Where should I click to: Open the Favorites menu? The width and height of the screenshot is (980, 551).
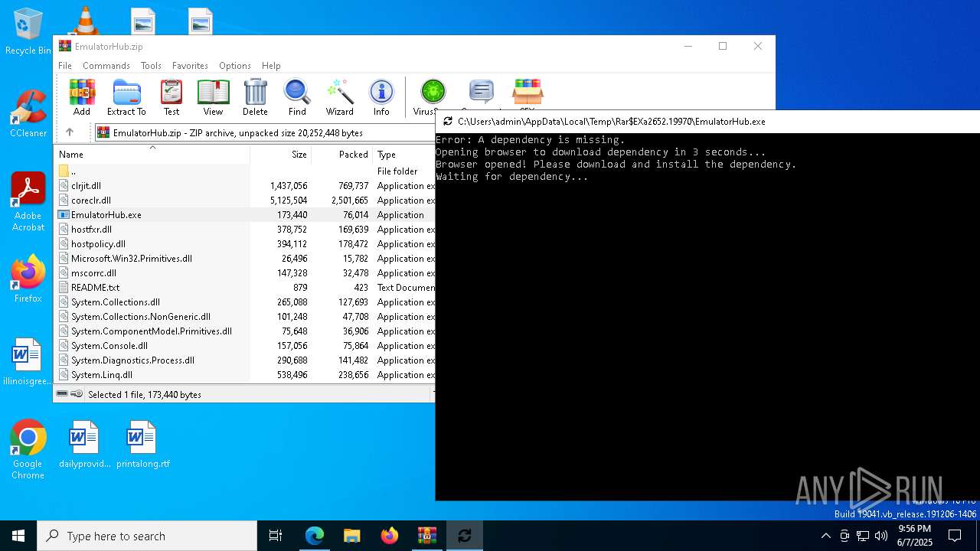[190, 66]
